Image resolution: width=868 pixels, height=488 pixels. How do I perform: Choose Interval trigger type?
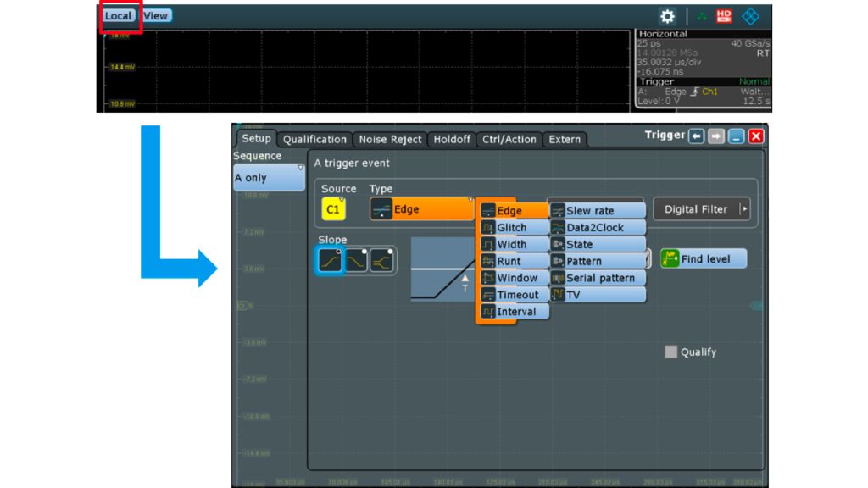tap(514, 312)
